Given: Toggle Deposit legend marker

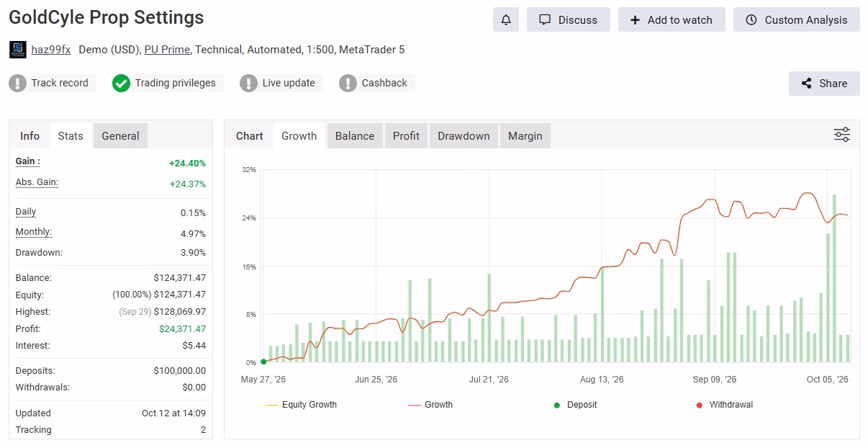Looking at the screenshot, I should click(x=575, y=405).
